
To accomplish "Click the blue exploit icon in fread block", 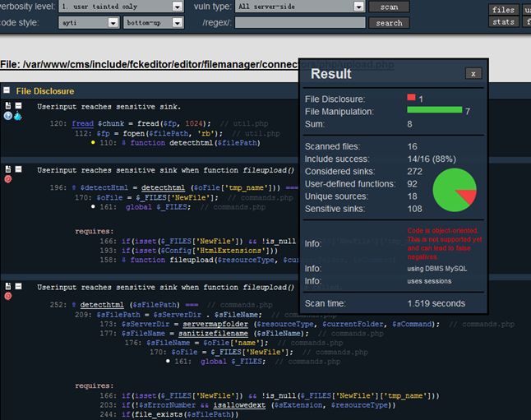I will [x=17, y=116].
